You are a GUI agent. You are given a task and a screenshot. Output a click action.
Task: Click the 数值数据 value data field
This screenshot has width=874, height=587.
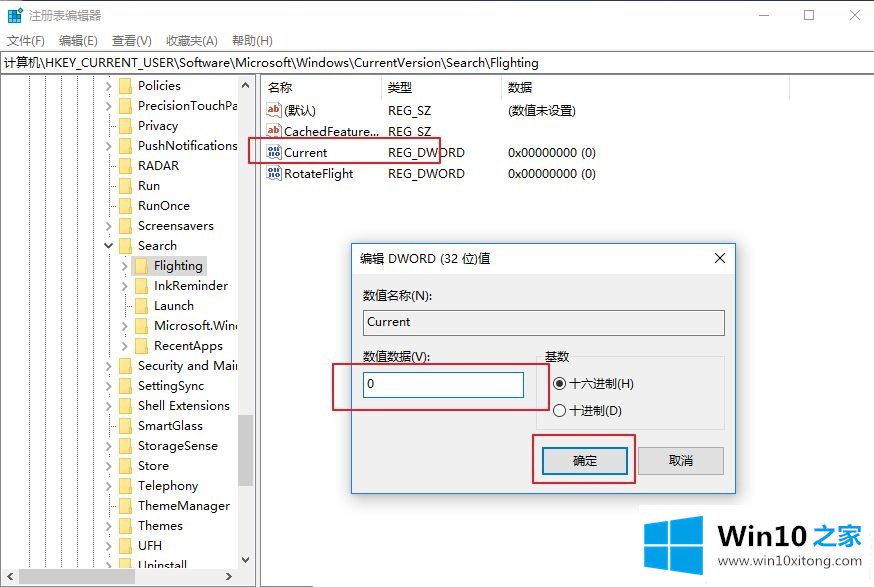point(443,385)
